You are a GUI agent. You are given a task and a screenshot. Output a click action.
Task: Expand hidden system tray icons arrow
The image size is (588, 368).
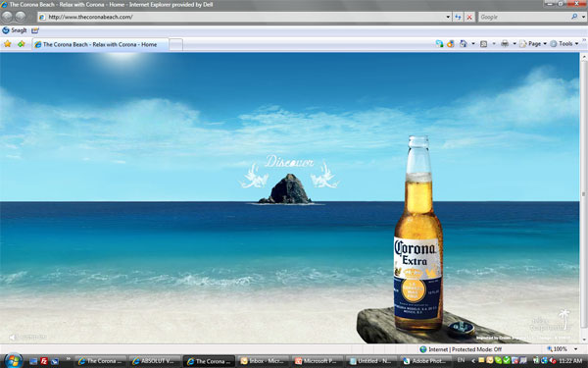[x=473, y=361]
